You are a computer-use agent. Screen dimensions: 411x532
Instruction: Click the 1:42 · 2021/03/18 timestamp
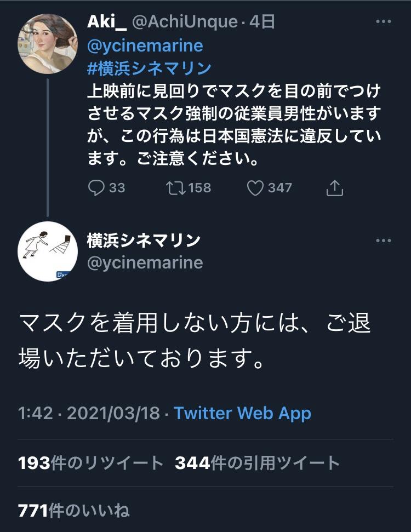coord(89,413)
